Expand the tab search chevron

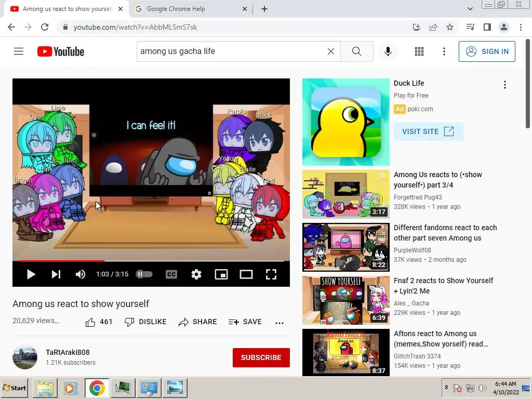pyautogui.click(x=470, y=9)
